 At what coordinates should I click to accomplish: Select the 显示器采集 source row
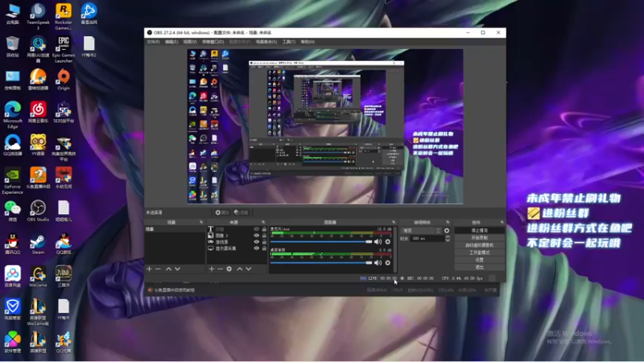click(x=237, y=249)
